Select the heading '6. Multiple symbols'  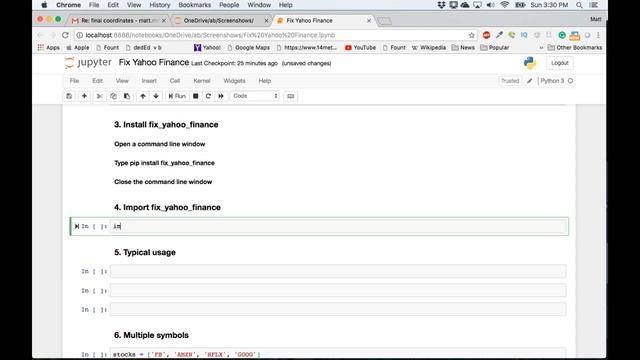151,335
